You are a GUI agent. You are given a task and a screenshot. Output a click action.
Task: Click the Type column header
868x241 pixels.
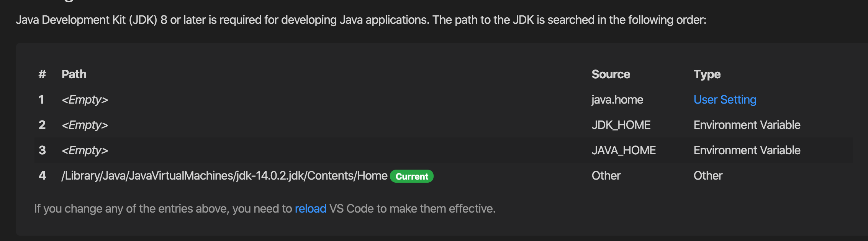pyautogui.click(x=707, y=74)
